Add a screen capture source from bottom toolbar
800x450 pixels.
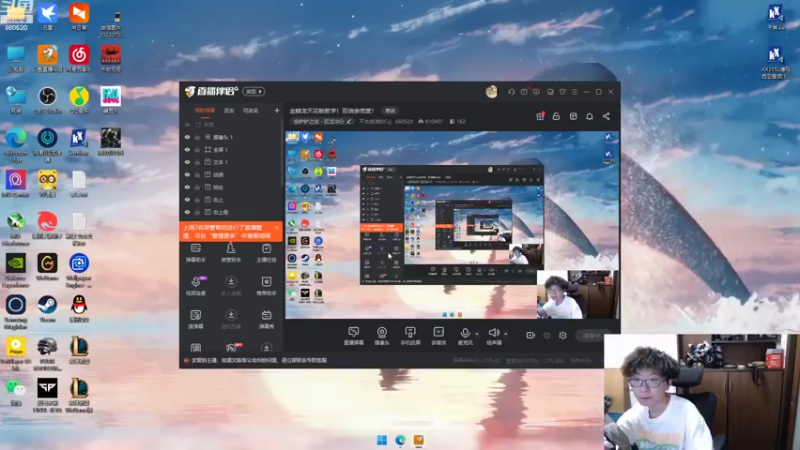coord(353,336)
